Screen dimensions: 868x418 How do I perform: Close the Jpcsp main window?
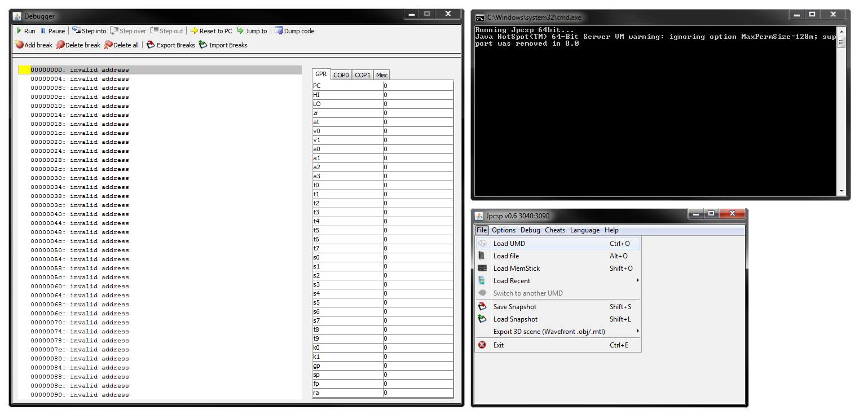coord(733,213)
